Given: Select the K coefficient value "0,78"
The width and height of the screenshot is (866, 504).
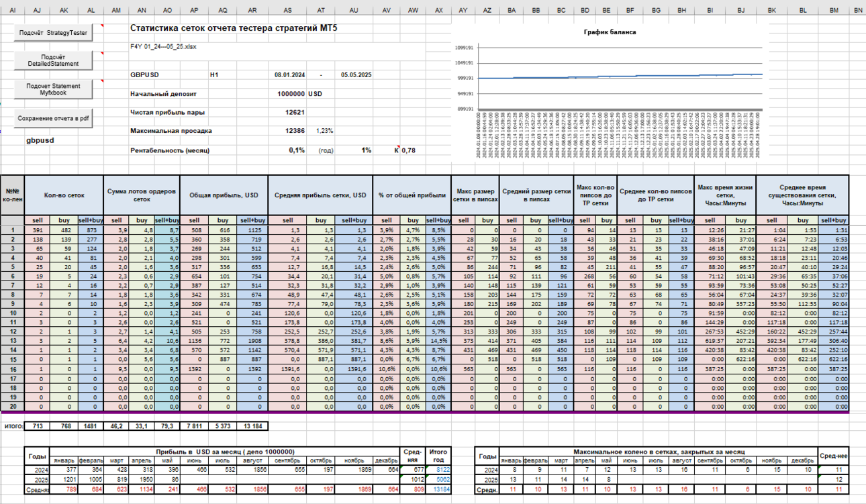Looking at the screenshot, I should tap(408, 150).
